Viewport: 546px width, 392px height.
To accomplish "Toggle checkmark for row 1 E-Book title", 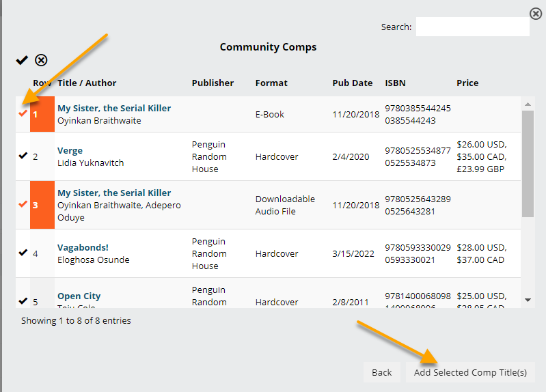I will tap(23, 113).
